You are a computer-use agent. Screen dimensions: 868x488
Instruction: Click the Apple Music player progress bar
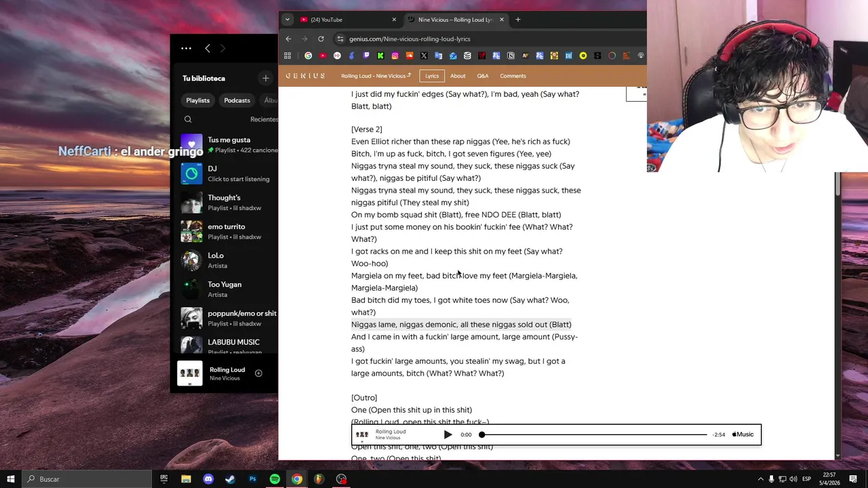tap(594, 434)
